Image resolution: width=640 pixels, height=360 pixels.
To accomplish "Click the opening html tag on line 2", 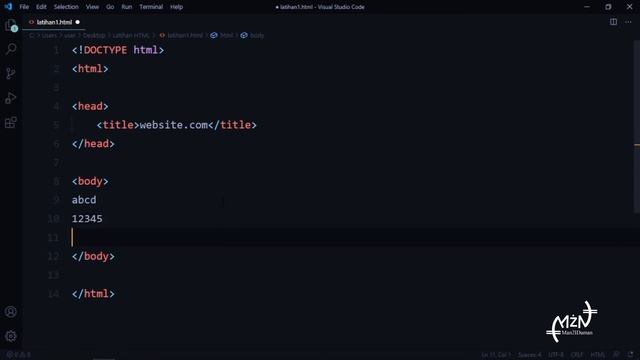I will pyautogui.click(x=90, y=69).
